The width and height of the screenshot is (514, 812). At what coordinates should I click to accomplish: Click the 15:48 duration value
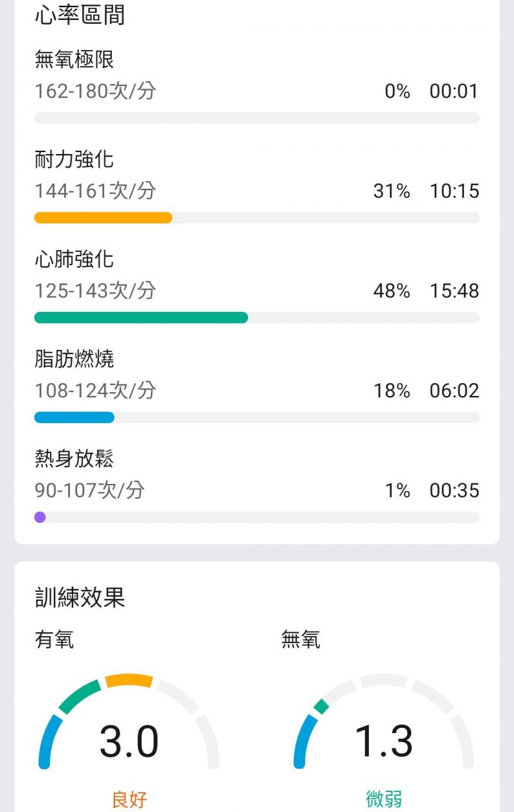(x=454, y=291)
